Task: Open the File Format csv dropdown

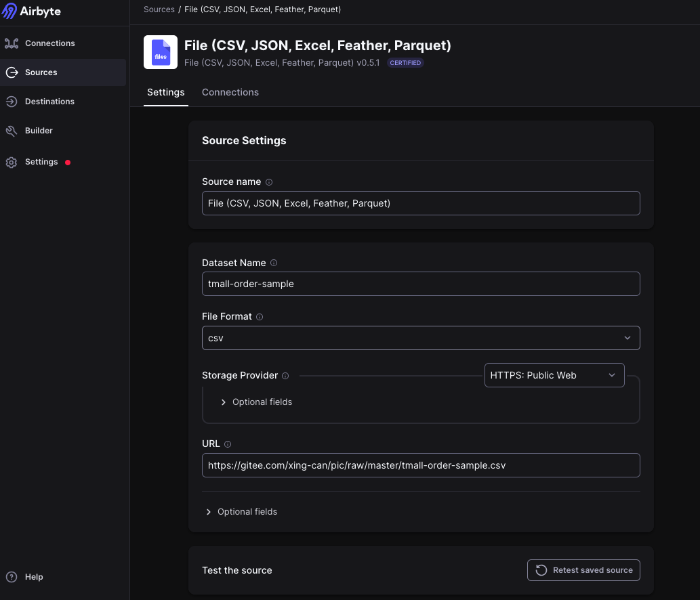Action: click(x=421, y=338)
